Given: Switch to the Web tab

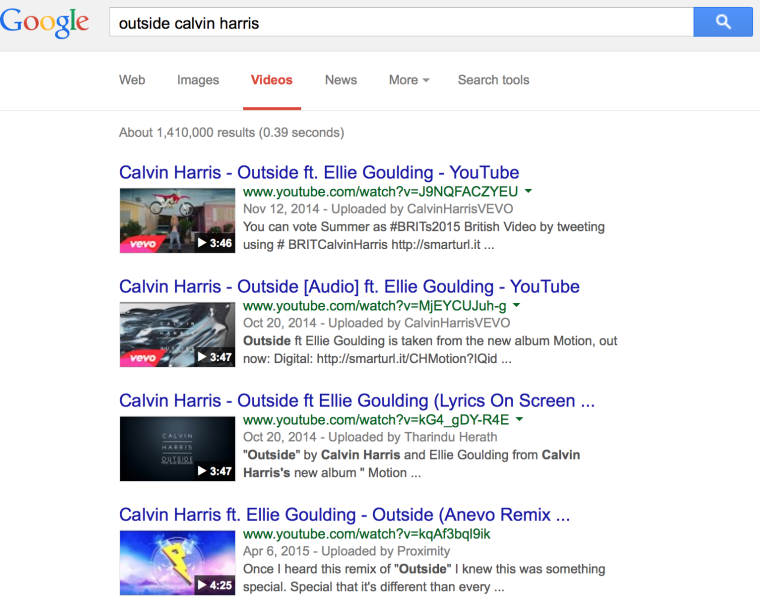Looking at the screenshot, I should (x=132, y=80).
